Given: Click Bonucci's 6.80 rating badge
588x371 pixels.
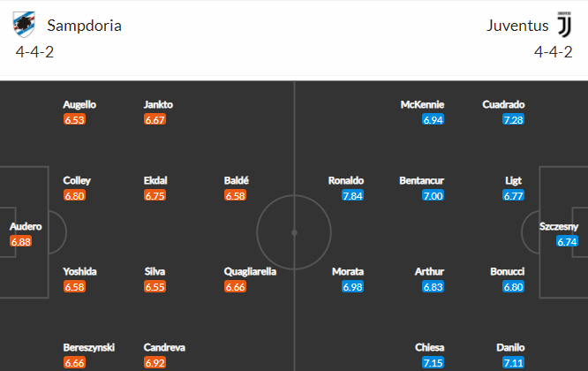Looking at the screenshot, I should pyautogui.click(x=513, y=287).
